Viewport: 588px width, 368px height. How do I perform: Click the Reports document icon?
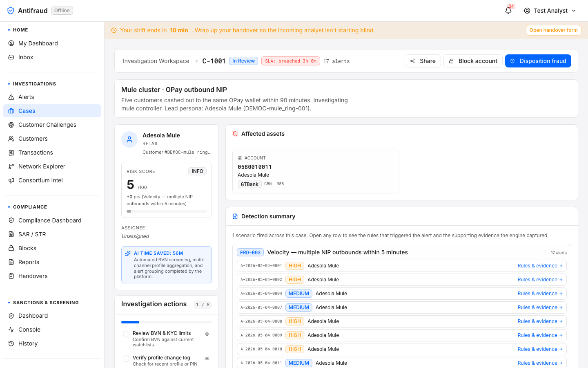(11, 262)
